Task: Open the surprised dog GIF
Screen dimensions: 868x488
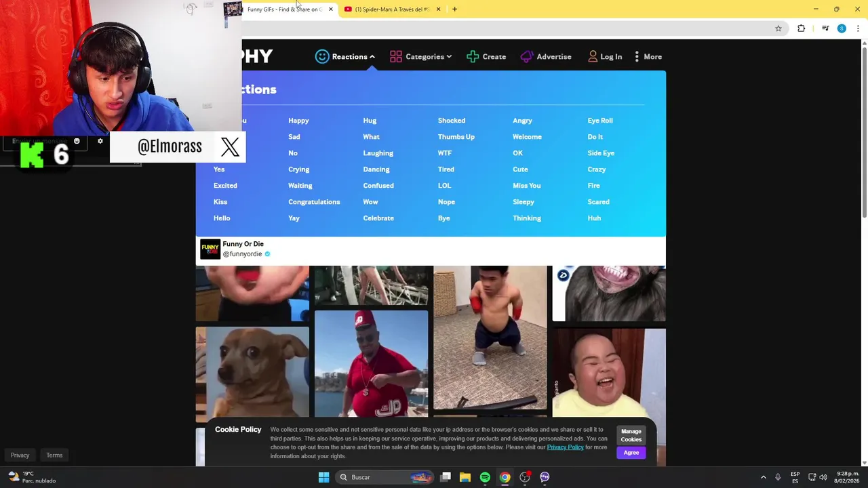Action: [x=252, y=374]
